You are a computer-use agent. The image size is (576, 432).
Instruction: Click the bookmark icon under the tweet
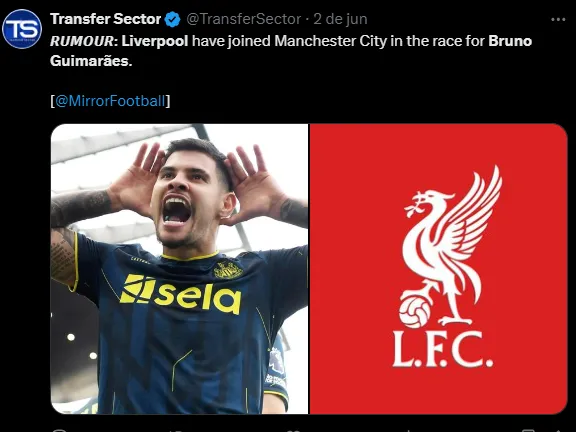tap(528, 431)
